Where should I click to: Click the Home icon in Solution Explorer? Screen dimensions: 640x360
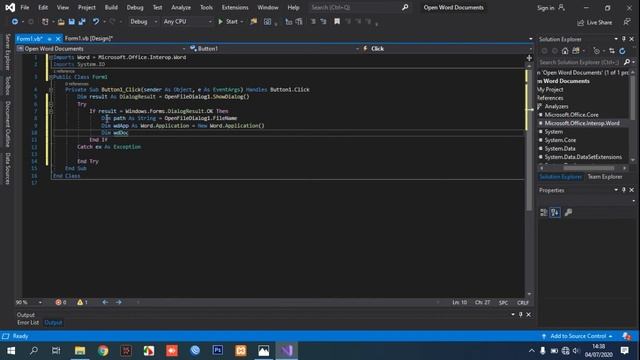565,51
